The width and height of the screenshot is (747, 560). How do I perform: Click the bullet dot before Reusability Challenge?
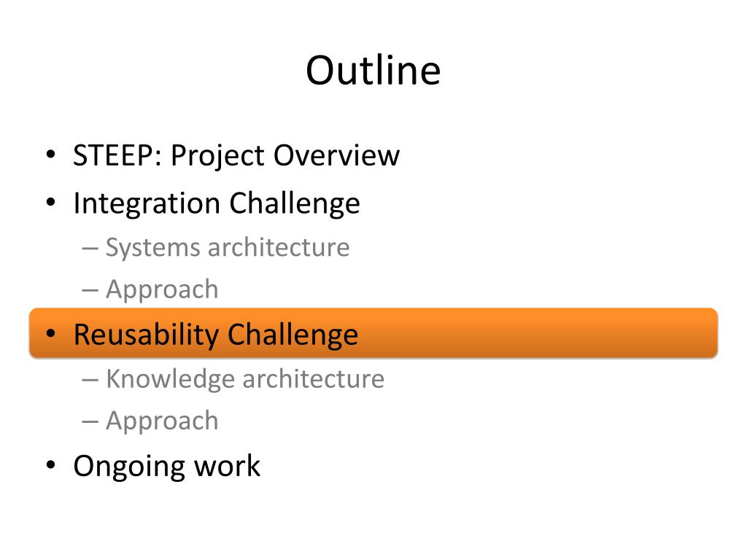[x=50, y=333]
